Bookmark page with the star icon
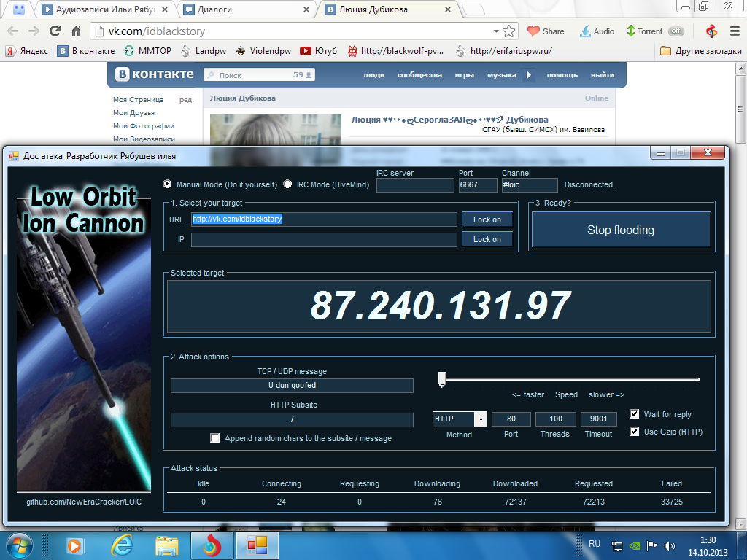This screenshot has height=560, width=747. [x=508, y=31]
